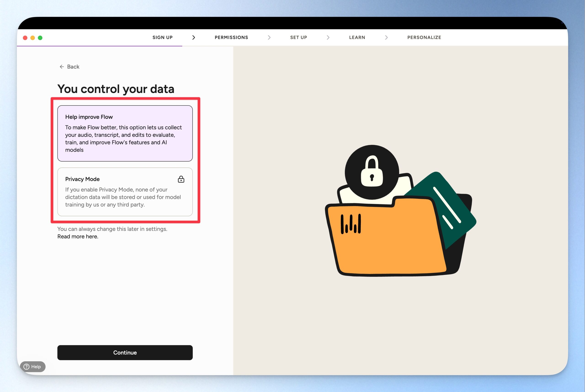Click the chevron after PERMISSIONS
Image resolution: width=585 pixels, height=392 pixels.
(x=269, y=37)
